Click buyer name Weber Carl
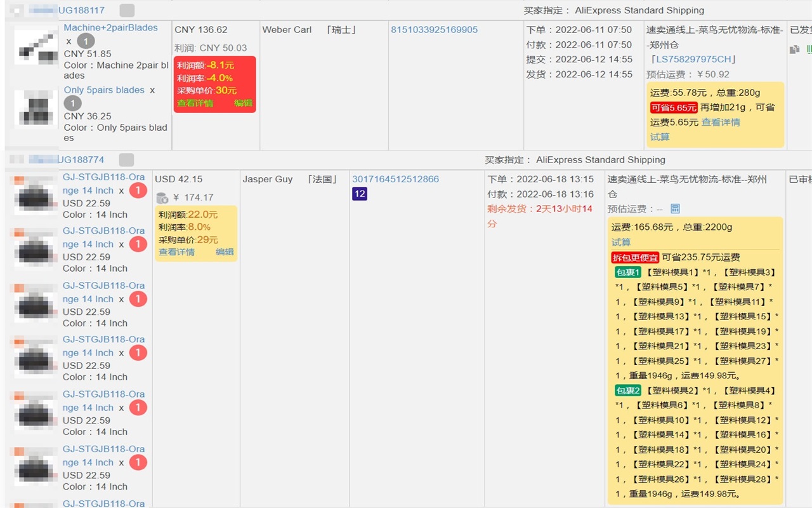The width and height of the screenshot is (812, 508). tap(287, 30)
